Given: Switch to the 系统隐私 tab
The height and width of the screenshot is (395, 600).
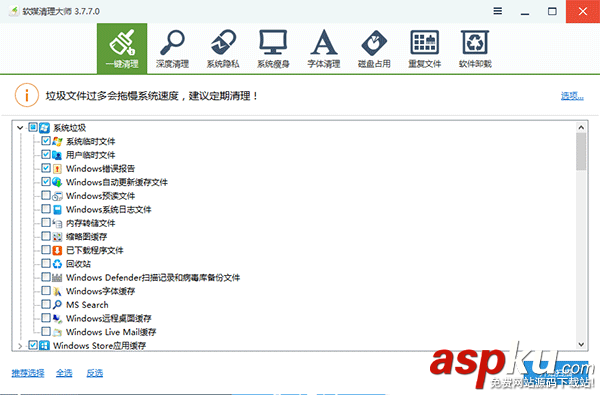Looking at the screenshot, I should point(223,49).
